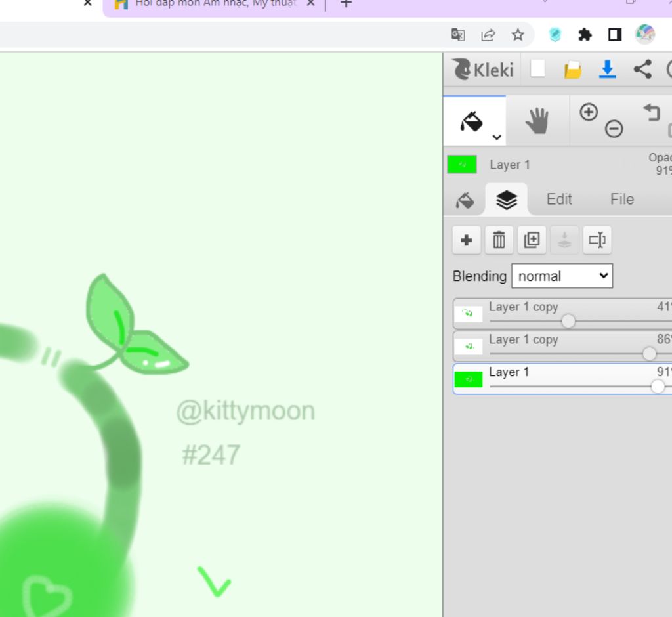Click the zoom out minus icon

[x=614, y=129]
